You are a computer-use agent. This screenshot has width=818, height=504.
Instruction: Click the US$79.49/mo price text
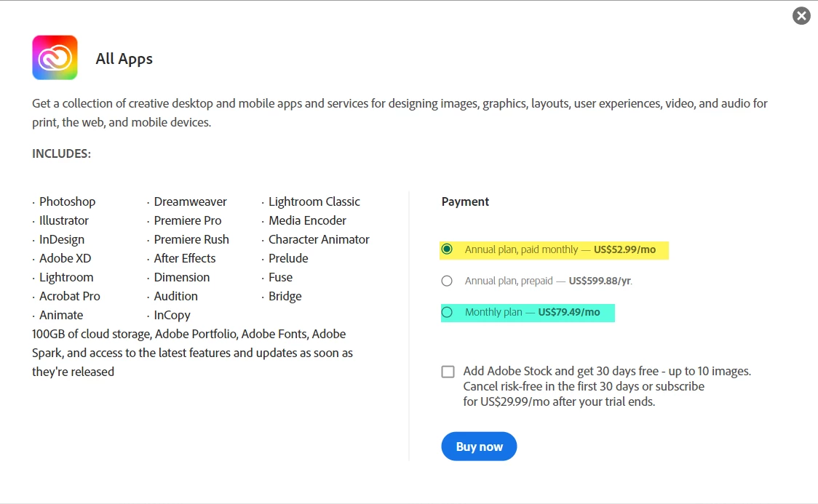[x=568, y=312]
